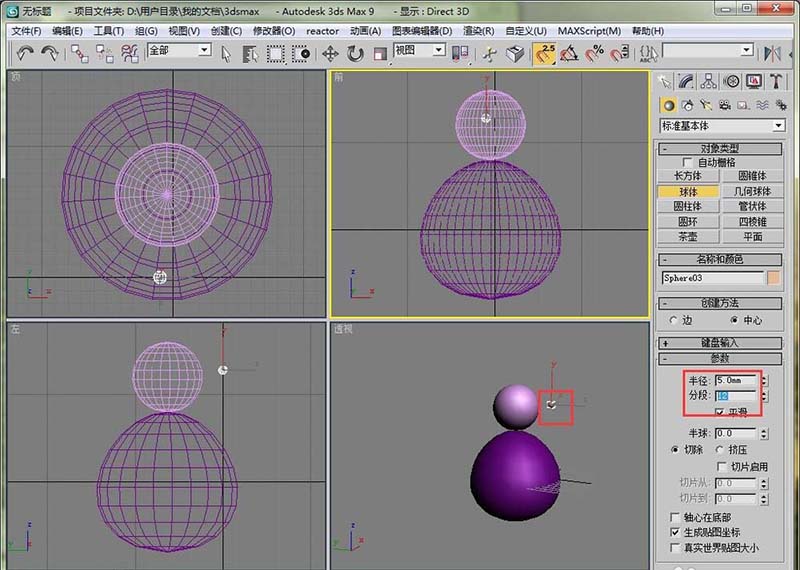This screenshot has height=570, width=800.
Task: Open the Hierarchy panel tab
Action: coord(709,81)
